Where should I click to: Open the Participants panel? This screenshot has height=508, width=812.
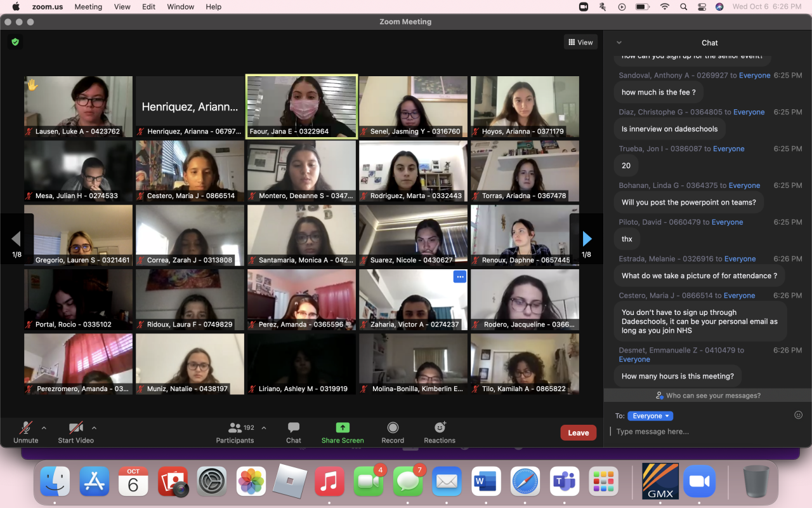pos(235,433)
